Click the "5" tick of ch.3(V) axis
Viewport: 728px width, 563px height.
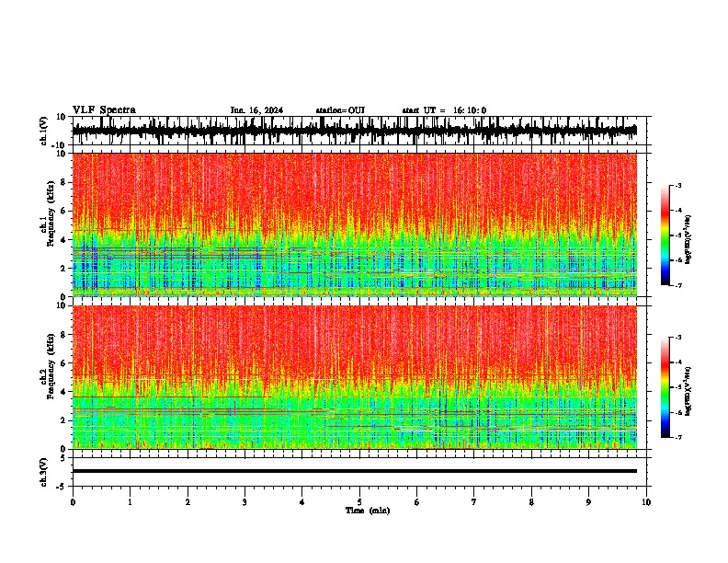[63, 457]
